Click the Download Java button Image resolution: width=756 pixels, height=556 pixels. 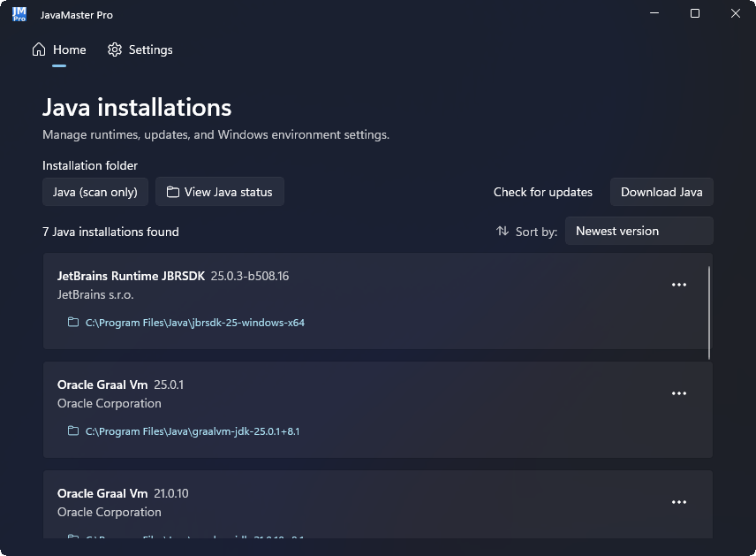pyautogui.click(x=661, y=192)
